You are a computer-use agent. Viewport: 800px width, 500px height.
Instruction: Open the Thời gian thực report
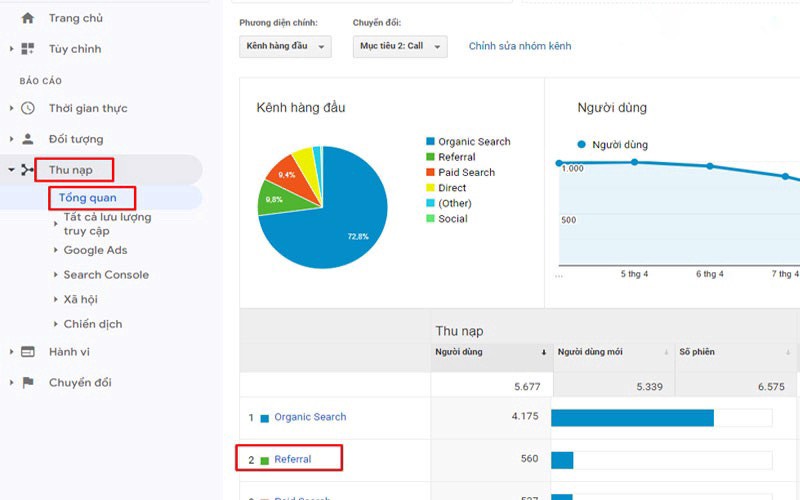pos(88,108)
